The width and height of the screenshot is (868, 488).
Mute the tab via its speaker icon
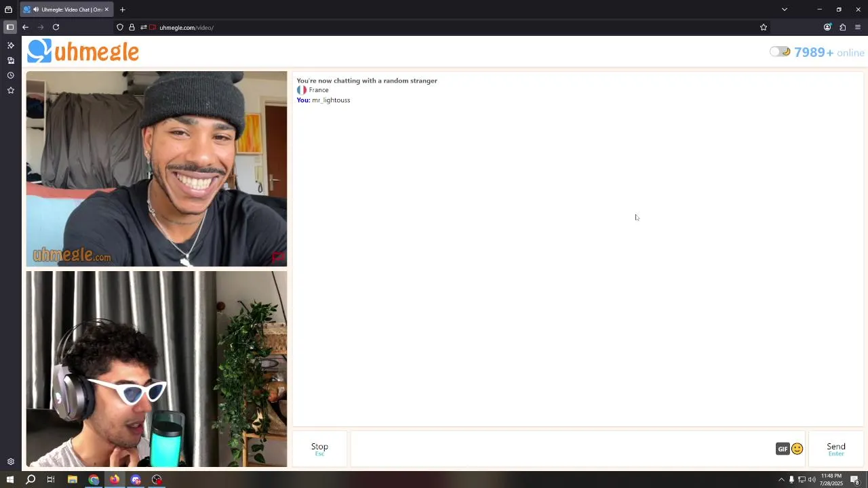click(35, 9)
